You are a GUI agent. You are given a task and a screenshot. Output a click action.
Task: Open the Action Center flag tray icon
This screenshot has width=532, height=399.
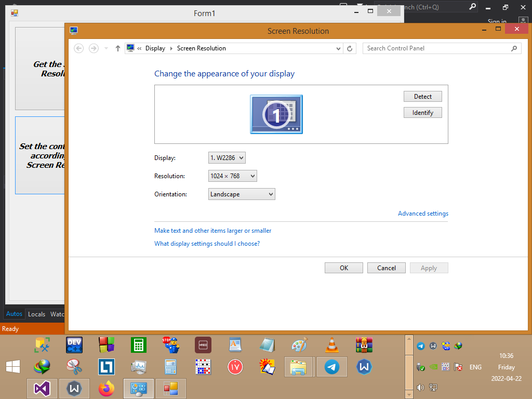coord(458,367)
